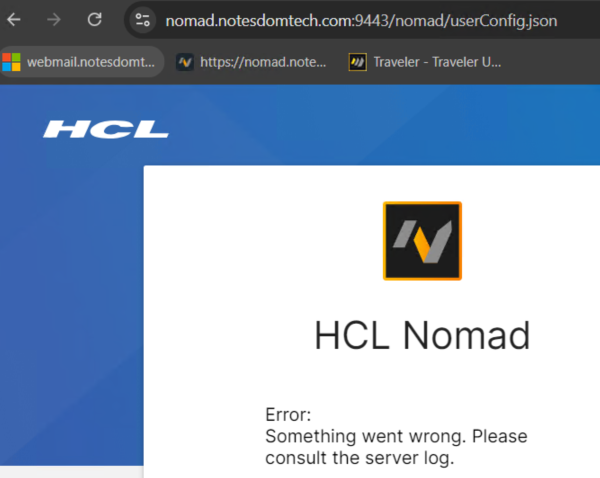Click the Traveler favicon in bookmarks bar

click(x=358, y=62)
